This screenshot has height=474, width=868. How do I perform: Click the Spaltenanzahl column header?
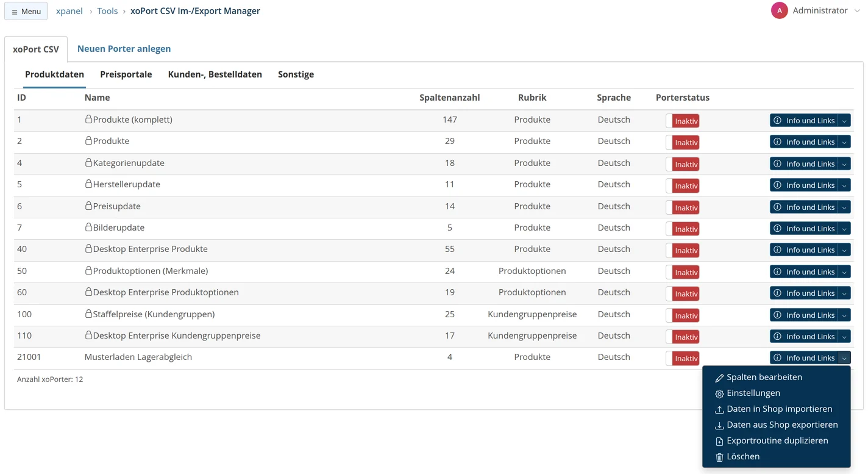pyautogui.click(x=450, y=98)
